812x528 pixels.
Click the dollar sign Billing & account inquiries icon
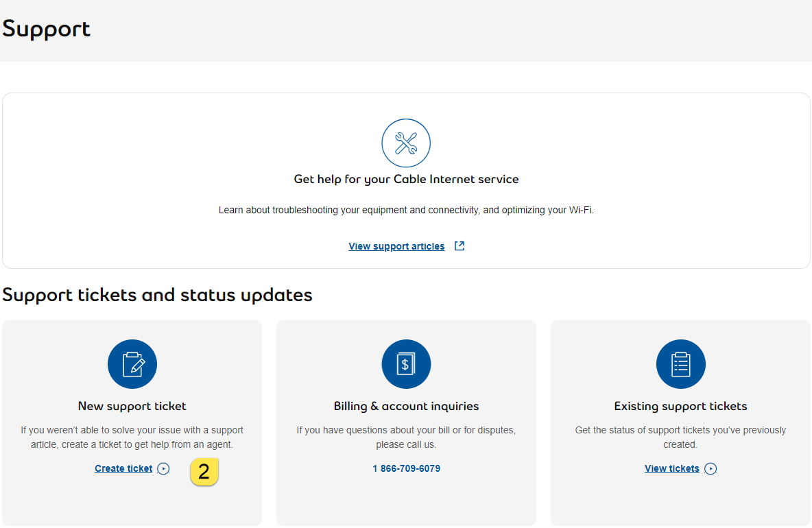[x=406, y=363]
